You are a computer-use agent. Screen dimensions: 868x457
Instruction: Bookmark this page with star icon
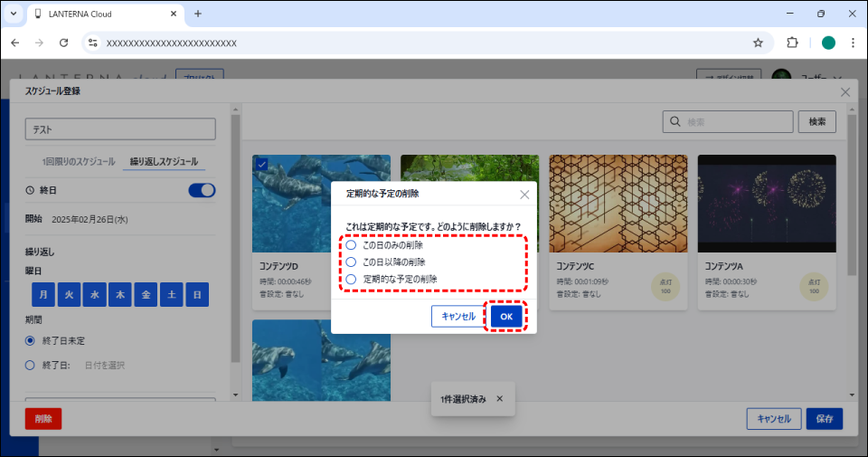coord(758,43)
